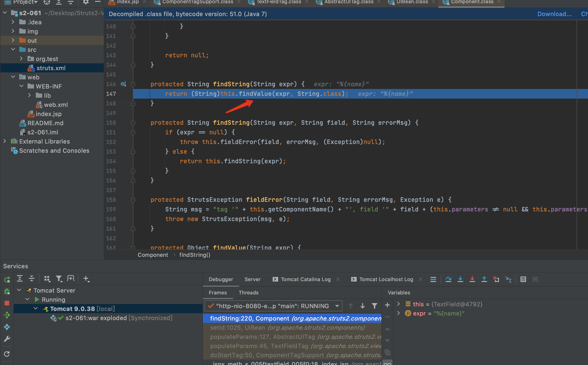The height and width of the screenshot is (365, 588).
Task: Open project settings gear icon
Action: click(86, 2)
